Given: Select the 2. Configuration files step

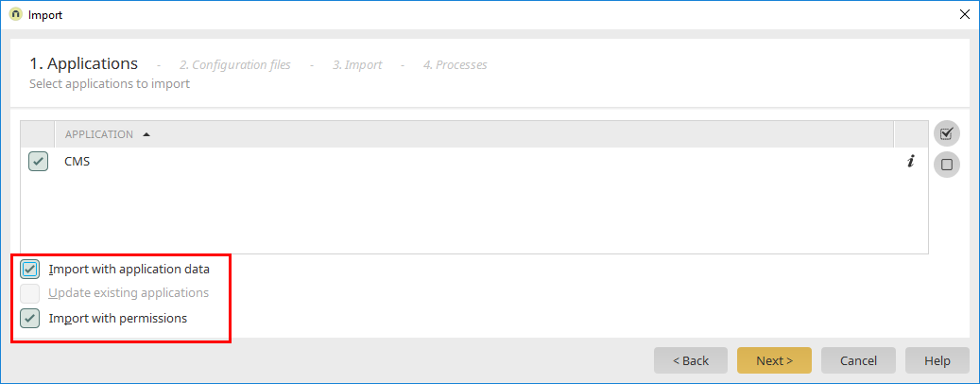Looking at the screenshot, I should click(235, 65).
